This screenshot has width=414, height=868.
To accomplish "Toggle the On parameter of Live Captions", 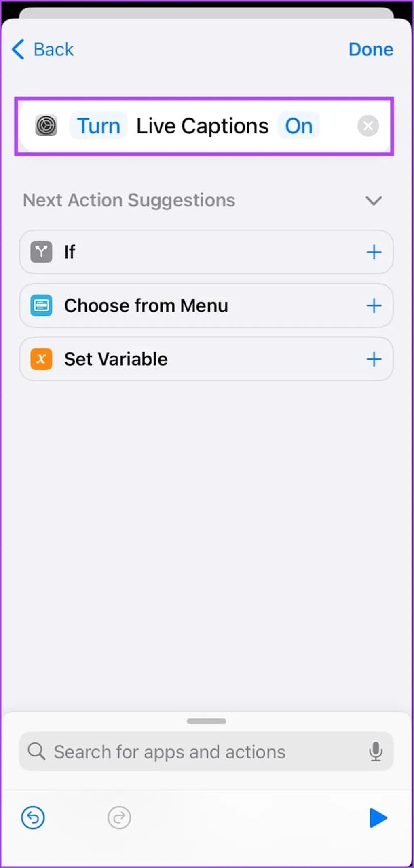I will [299, 126].
